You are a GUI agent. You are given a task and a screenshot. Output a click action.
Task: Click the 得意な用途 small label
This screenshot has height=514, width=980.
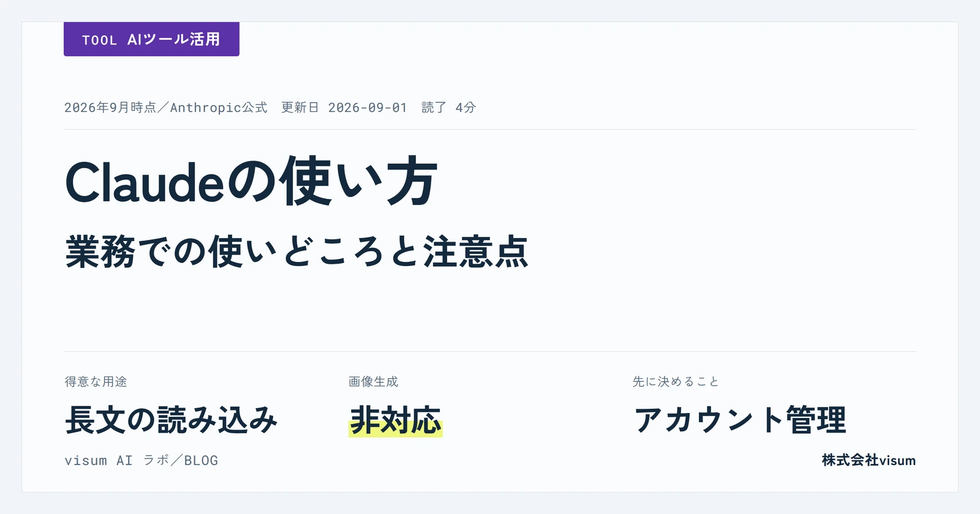[x=96, y=382]
